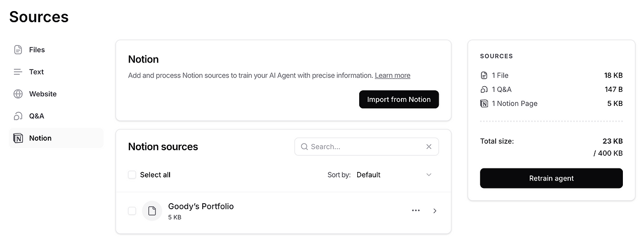
Task: Click the document icon beside Goody's Portfolio
Action: point(152,211)
